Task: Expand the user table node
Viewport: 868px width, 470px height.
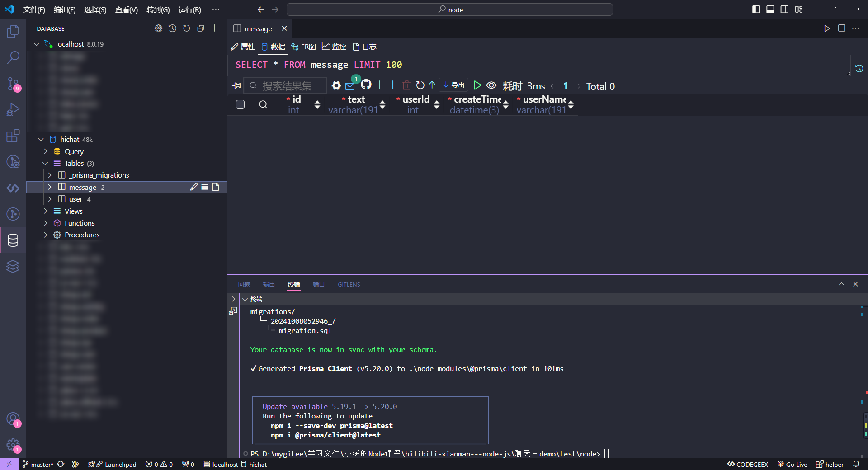Action: tap(50, 199)
